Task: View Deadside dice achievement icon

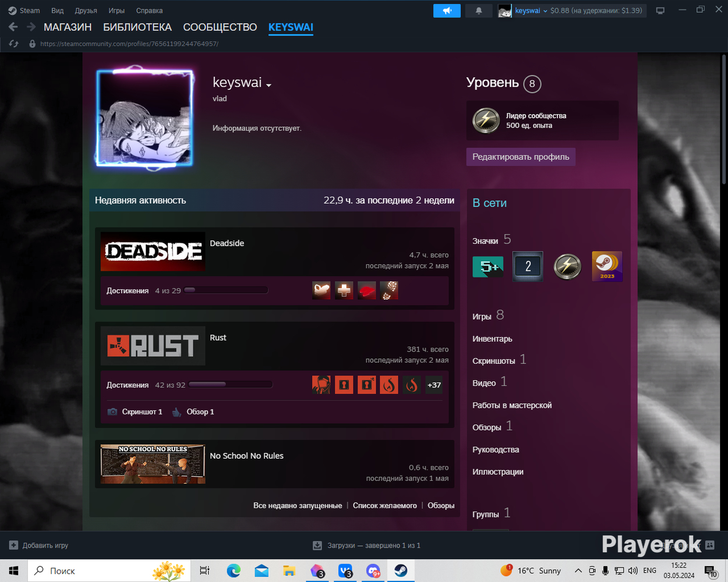Action: [389, 290]
